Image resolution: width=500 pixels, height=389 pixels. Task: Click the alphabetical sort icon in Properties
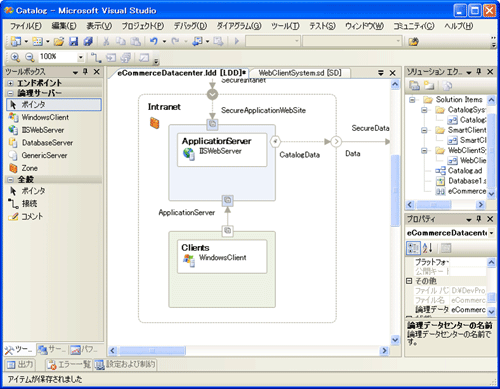pyautogui.click(x=427, y=248)
